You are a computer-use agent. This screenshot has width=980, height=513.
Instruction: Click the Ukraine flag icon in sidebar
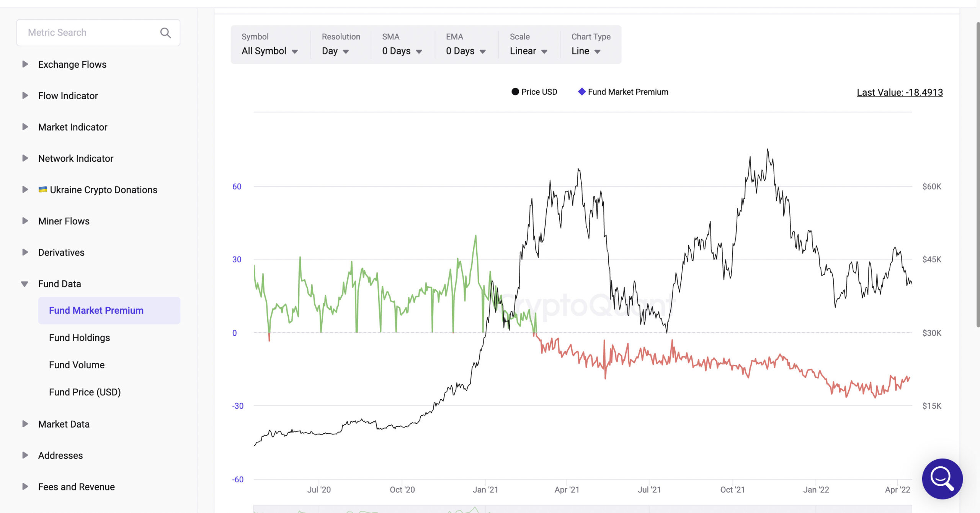point(43,189)
